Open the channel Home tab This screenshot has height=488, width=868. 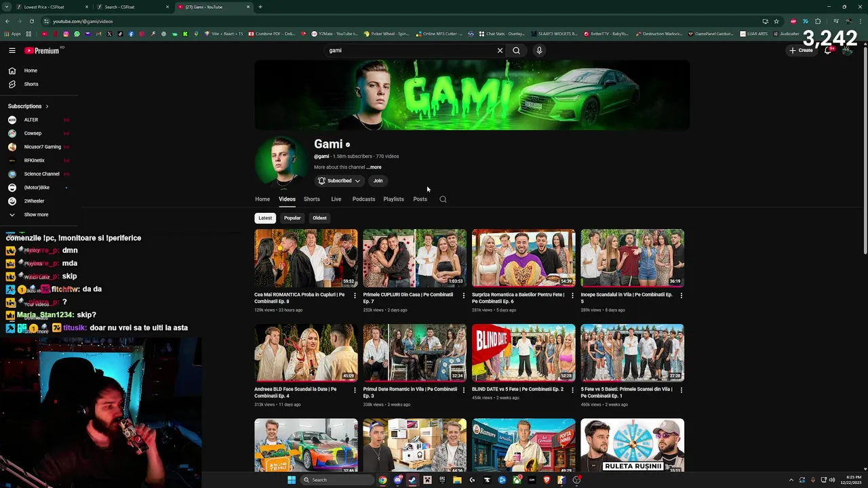point(262,199)
